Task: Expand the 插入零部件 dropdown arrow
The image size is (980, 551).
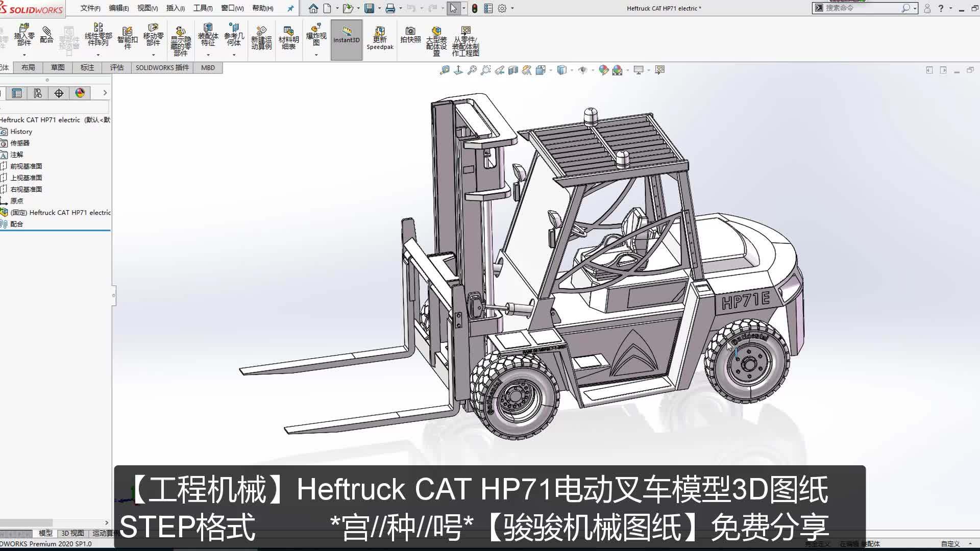Action: click(24, 55)
